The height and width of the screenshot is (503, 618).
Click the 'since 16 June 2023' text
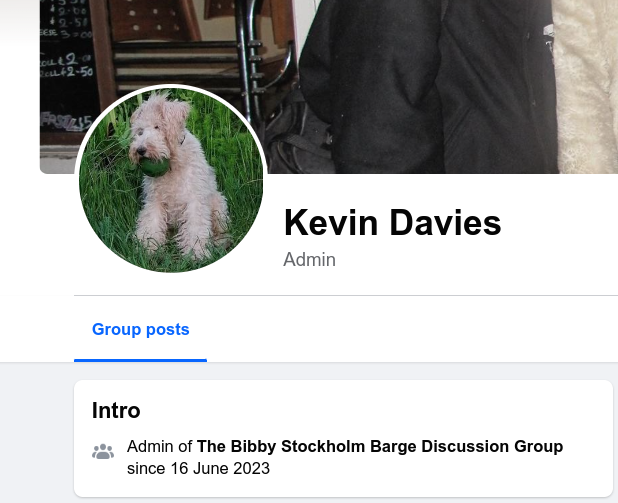[198, 468]
